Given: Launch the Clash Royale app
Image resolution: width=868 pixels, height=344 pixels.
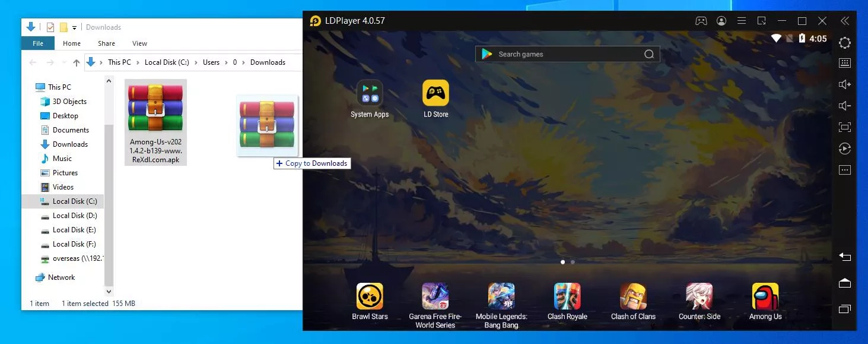Looking at the screenshot, I should 567,296.
